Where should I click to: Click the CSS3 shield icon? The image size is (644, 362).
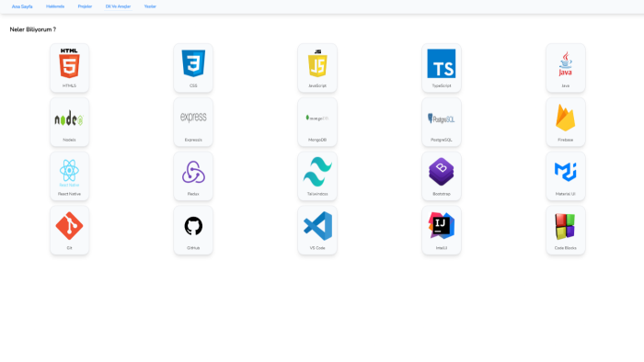tap(193, 63)
